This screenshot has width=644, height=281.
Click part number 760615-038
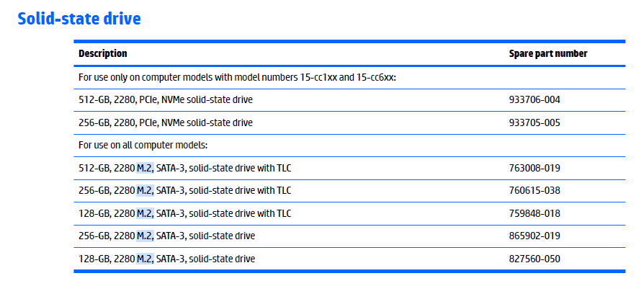point(535,191)
